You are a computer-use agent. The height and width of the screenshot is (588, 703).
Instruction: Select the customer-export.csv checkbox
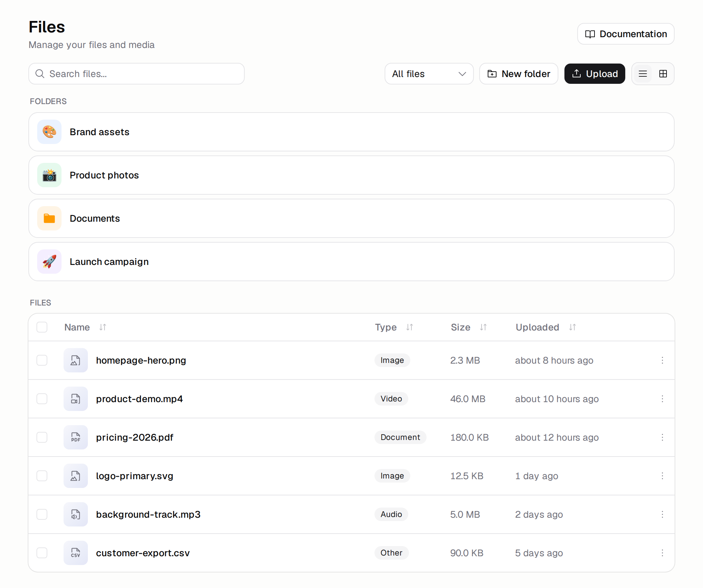[x=42, y=553]
